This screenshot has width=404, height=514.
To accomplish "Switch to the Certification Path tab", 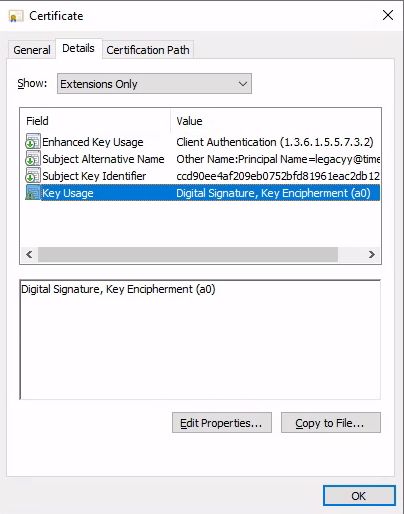I will pos(148,50).
